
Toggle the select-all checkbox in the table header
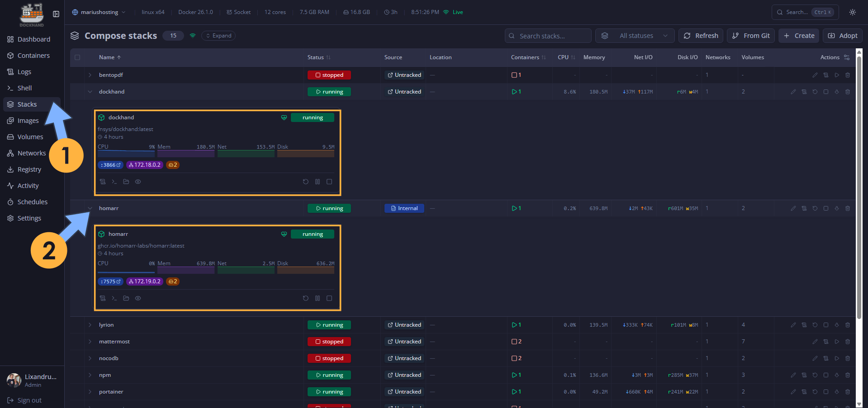pos(77,57)
